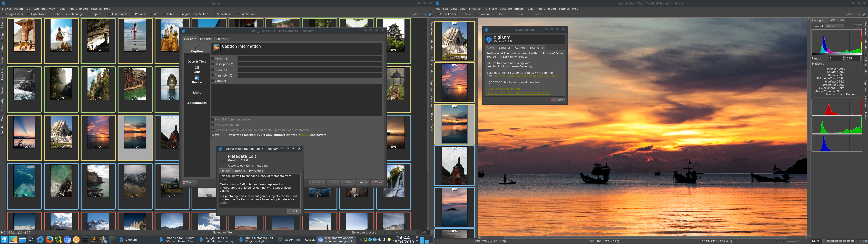Start Slideshow from main toolbar

[222, 14]
